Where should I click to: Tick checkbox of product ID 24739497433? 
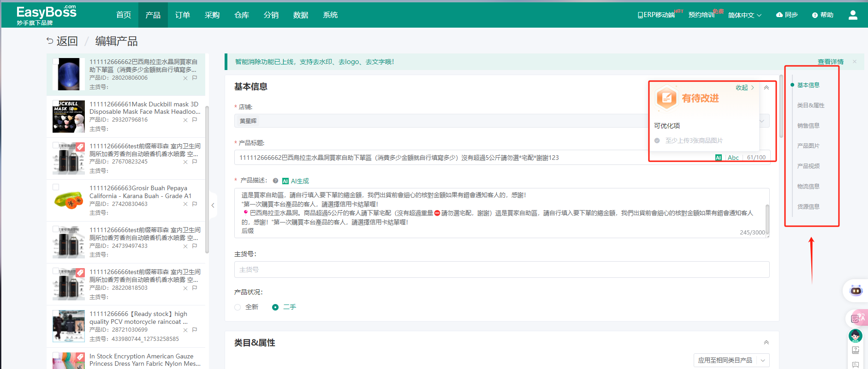(x=56, y=229)
